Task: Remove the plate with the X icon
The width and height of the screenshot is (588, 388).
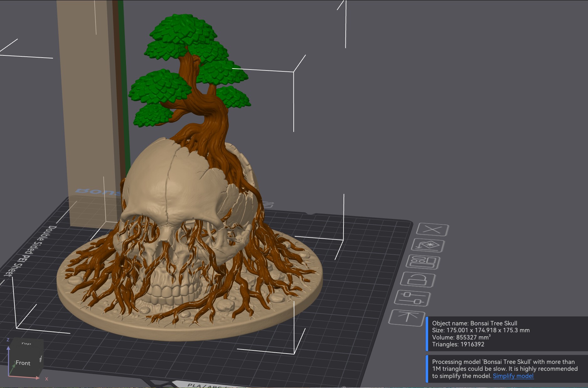Action: point(433,230)
